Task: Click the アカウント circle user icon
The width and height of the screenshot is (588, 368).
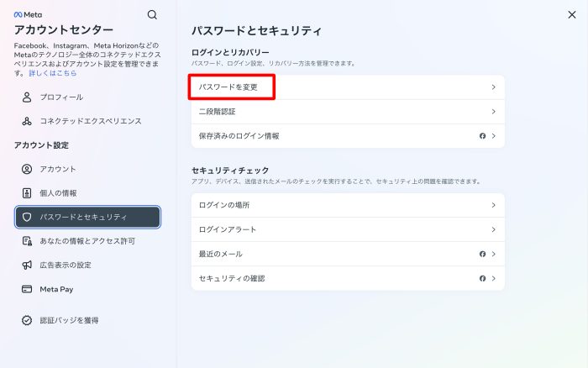Action: 27,169
